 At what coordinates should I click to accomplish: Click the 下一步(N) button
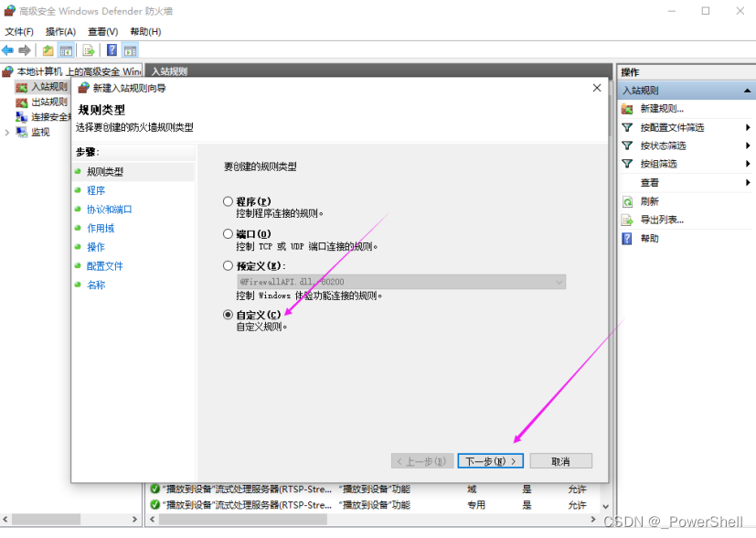[x=490, y=461]
